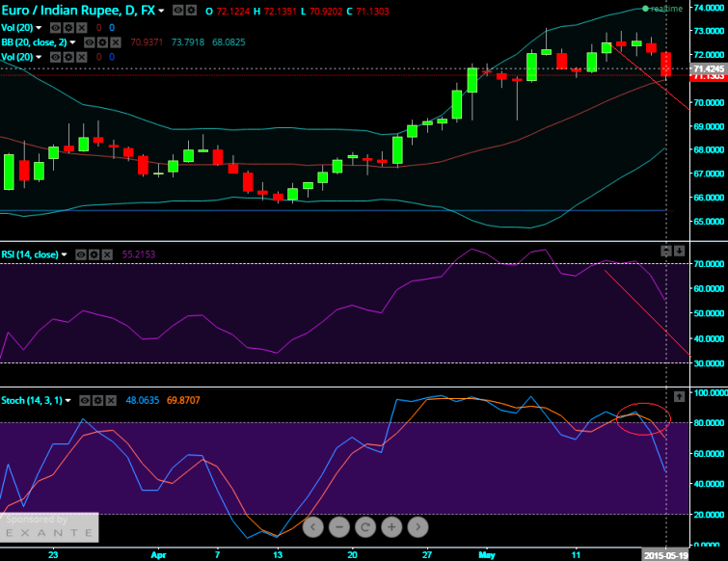
Task: Click the red 71.1303 current price label
Action: pyautogui.click(x=709, y=76)
